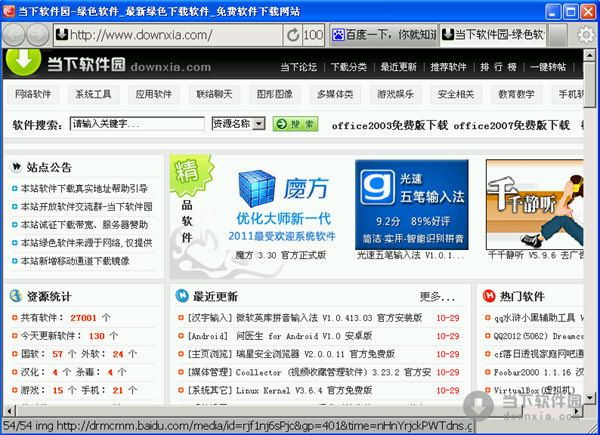Click the horizontal scrollbar left arrow

[9, 411]
